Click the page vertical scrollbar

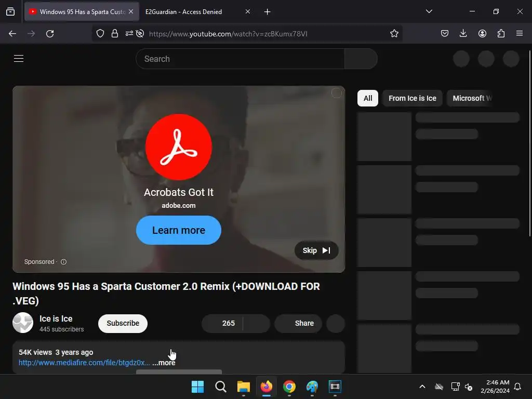coord(530,143)
